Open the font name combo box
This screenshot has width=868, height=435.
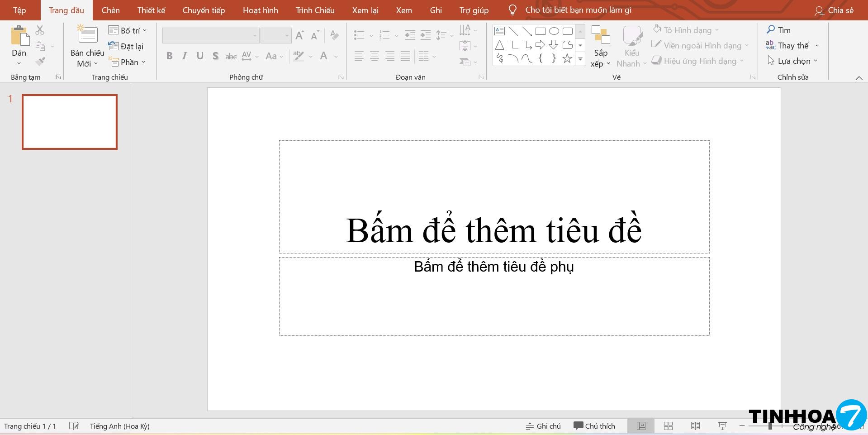click(210, 35)
